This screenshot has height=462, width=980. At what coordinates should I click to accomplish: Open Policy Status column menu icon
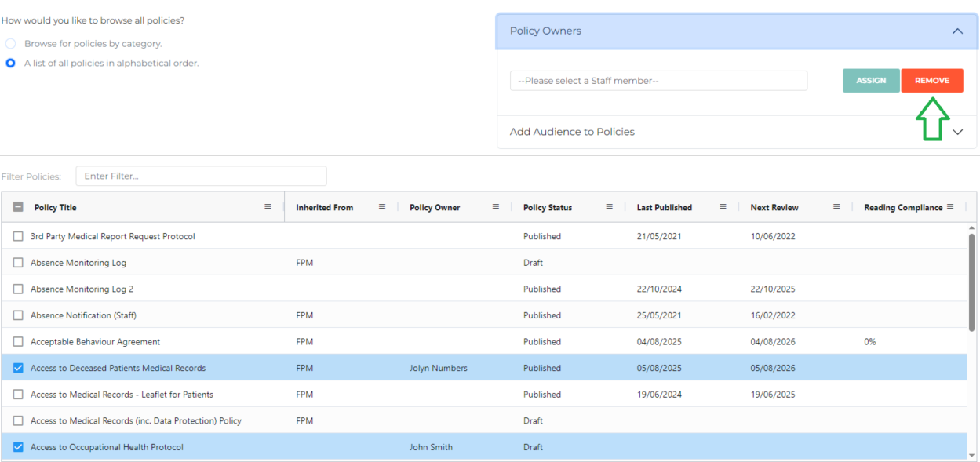pyautogui.click(x=609, y=207)
